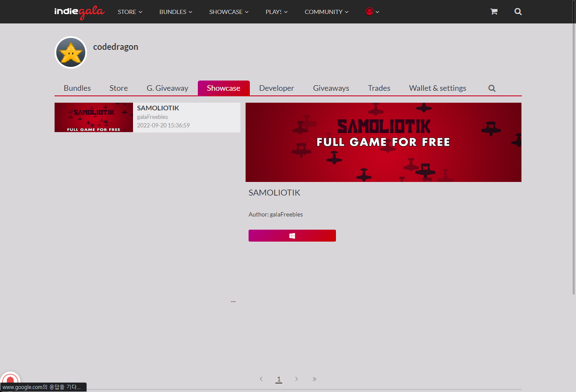Click the date 2022-09-20 15:36:59
Screen dimensions: 576x392
(x=163, y=125)
